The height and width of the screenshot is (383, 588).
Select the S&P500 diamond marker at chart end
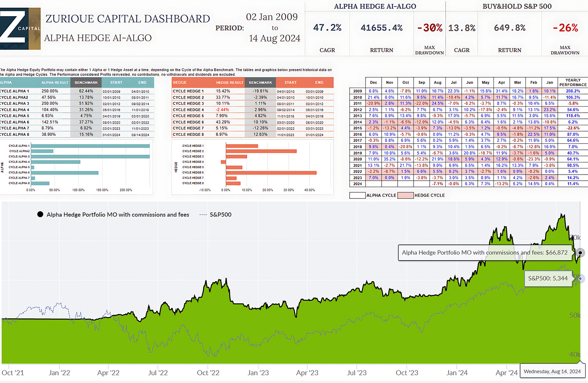pyautogui.click(x=580, y=278)
